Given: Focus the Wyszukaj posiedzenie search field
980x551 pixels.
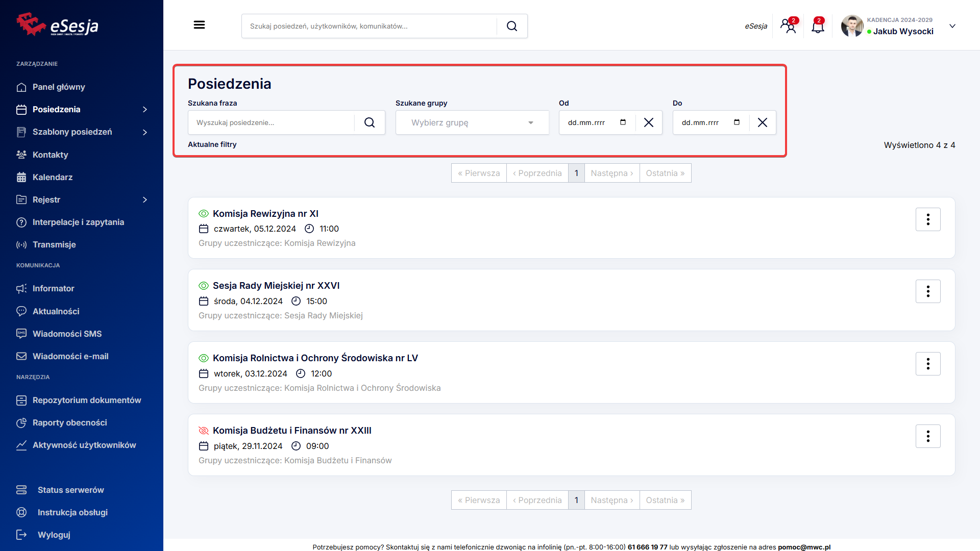Looking at the screenshot, I should [271, 122].
